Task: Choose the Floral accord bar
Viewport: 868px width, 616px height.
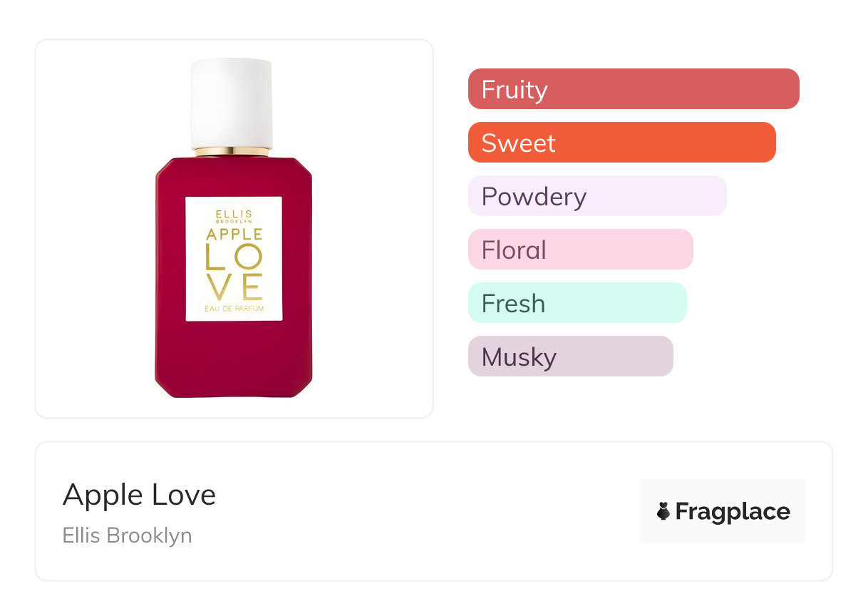Action: click(580, 250)
